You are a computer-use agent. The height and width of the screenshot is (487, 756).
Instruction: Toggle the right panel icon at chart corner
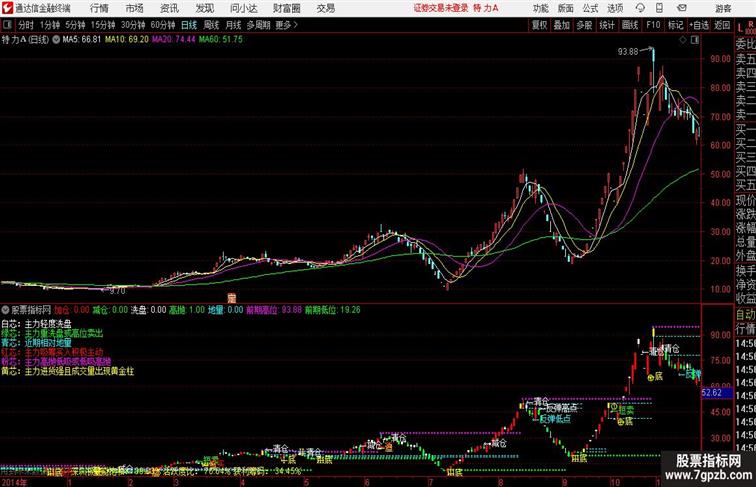[695, 40]
